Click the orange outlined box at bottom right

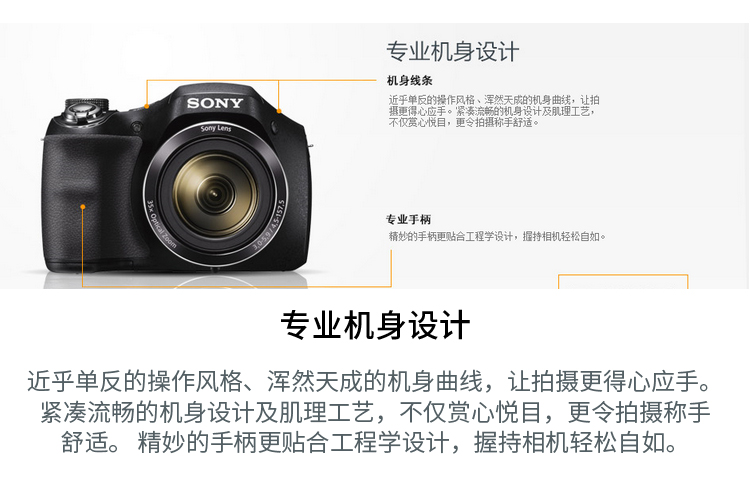coord(623,282)
